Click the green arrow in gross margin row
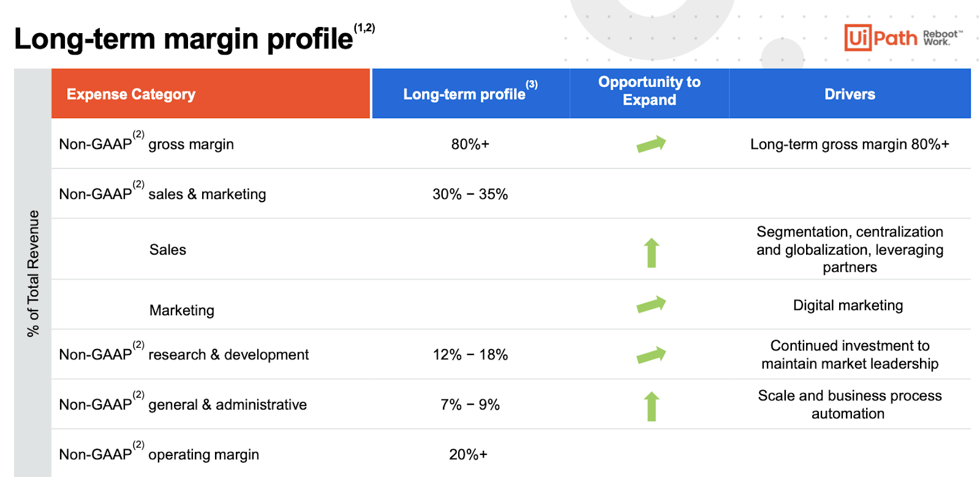The height and width of the screenshot is (477, 980). tap(650, 145)
